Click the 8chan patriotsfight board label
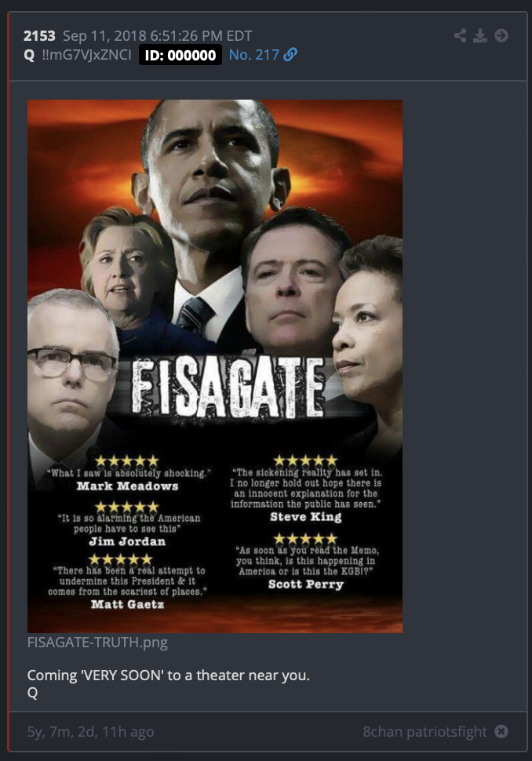532x761 pixels. click(425, 731)
